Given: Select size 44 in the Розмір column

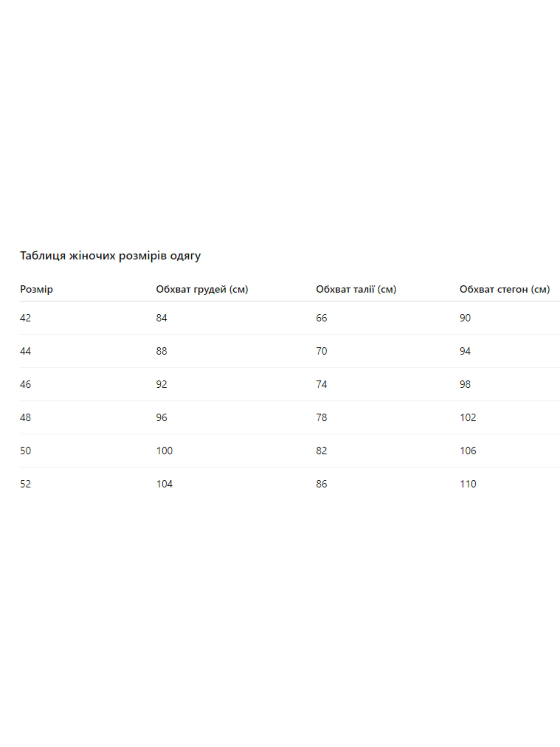Looking at the screenshot, I should pos(25,351).
